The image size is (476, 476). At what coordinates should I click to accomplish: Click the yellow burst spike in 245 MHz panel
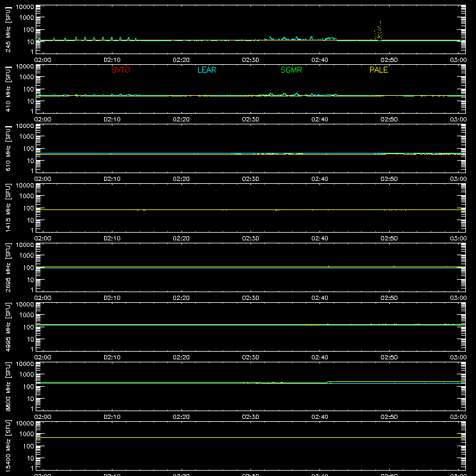(378, 31)
